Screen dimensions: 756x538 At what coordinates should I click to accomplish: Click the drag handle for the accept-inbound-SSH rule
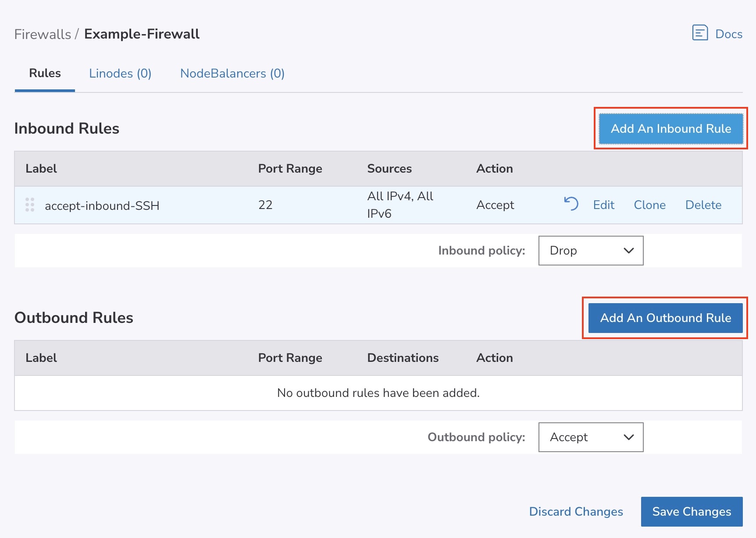[30, 205]
